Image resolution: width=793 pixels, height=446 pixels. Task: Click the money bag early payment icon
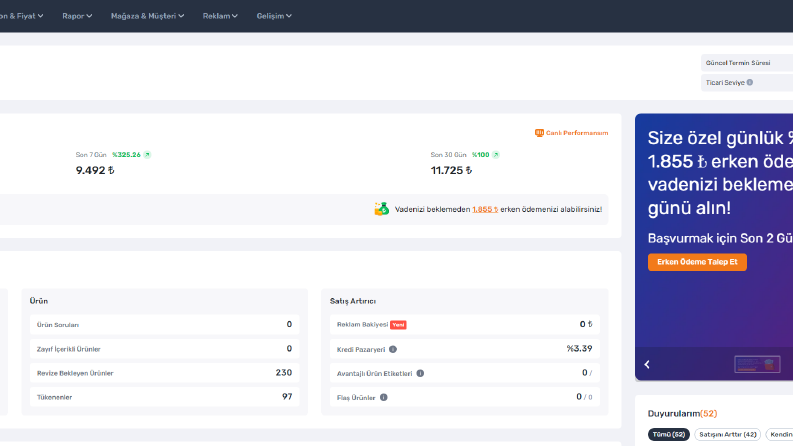[382, 209]
